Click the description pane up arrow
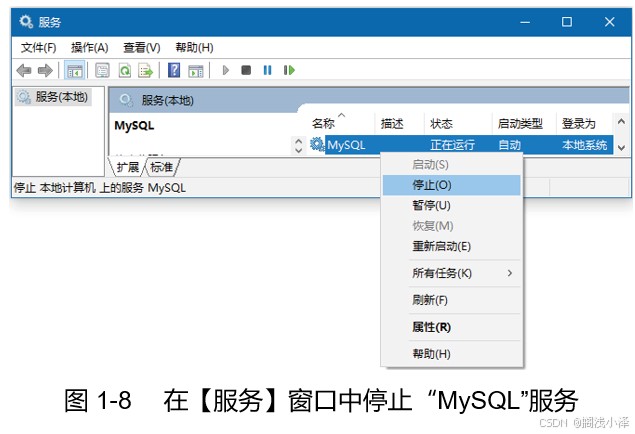 298,141
